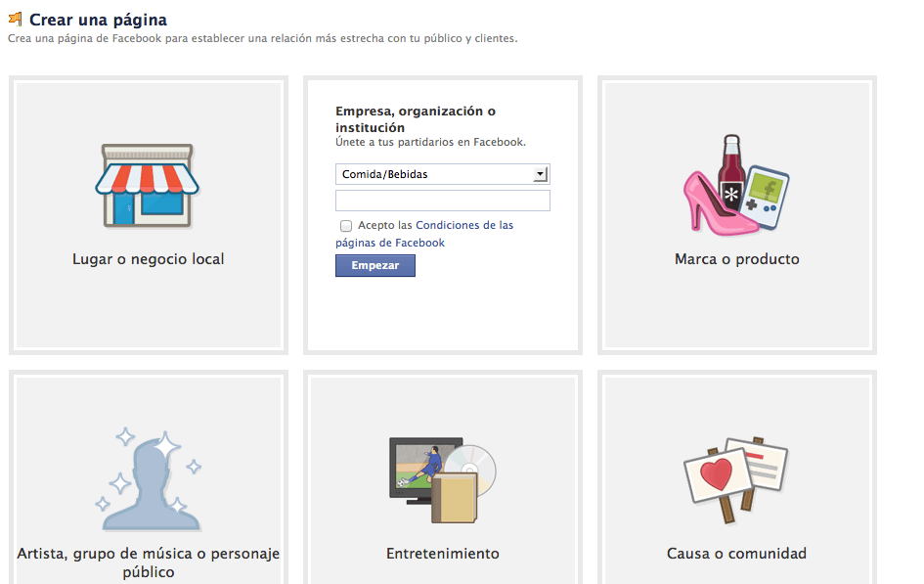
Task: Select the Marca o producto label
Action: click(x=736, y=259)
